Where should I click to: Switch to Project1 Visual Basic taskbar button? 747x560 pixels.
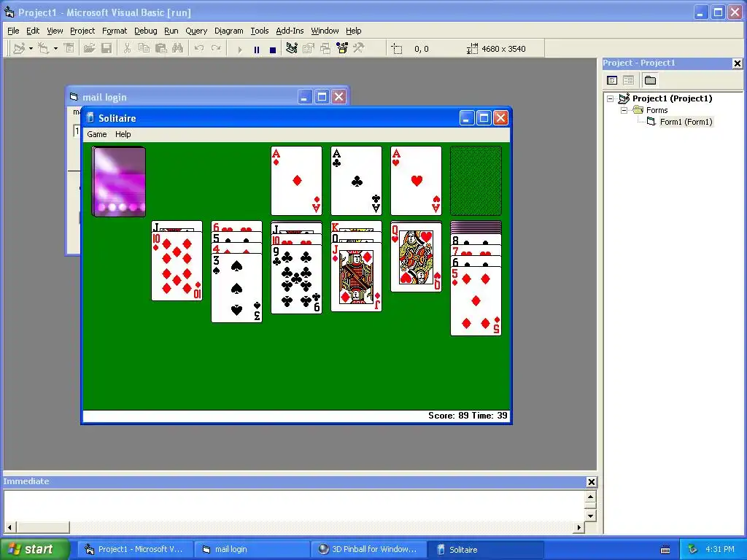(135, 550)
